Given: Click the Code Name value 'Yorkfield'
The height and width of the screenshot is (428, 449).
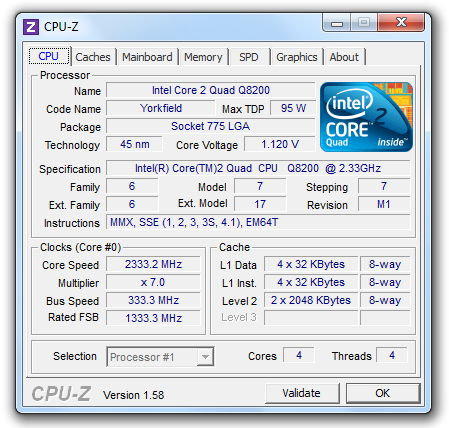Looking at the screenshot, I should pos(161,108).
